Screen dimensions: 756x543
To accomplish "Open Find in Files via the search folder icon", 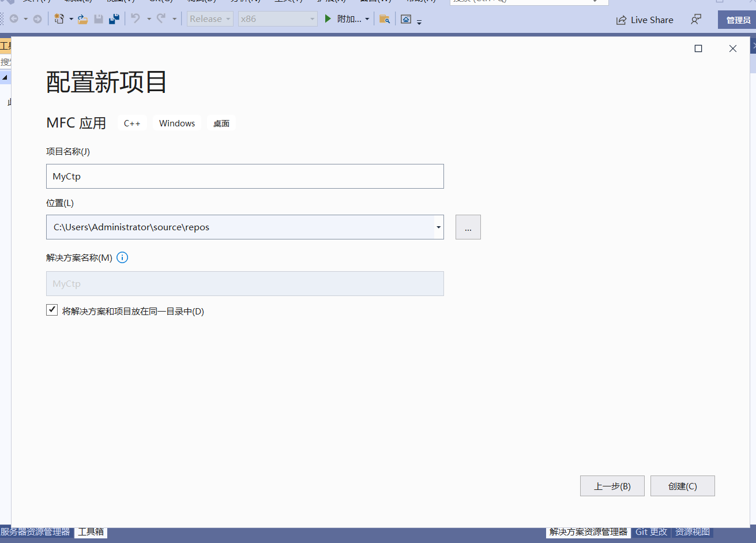I will (x=384, y=19).
